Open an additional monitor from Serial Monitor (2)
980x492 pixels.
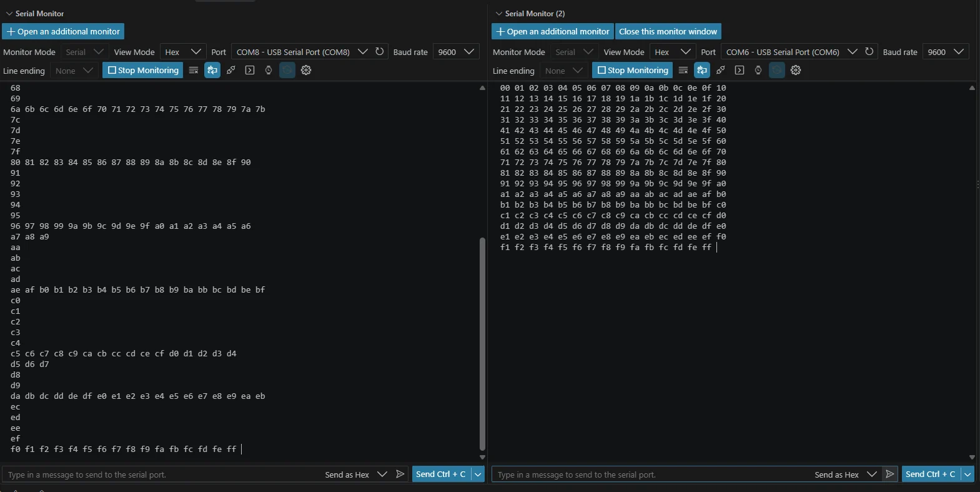(553, 31)
